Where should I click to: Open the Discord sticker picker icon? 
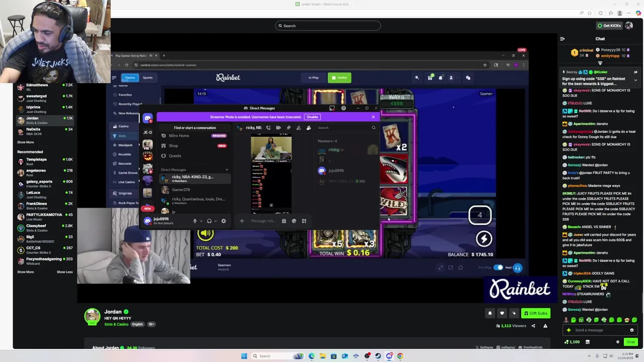pos(294,221)
